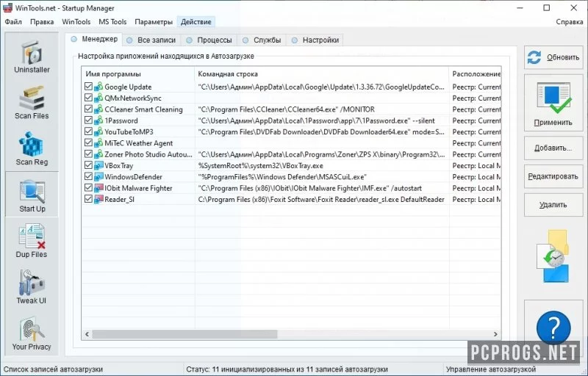588x376 pixels.
Task: Open the Uninstaller tool
Action: [32, 57]
